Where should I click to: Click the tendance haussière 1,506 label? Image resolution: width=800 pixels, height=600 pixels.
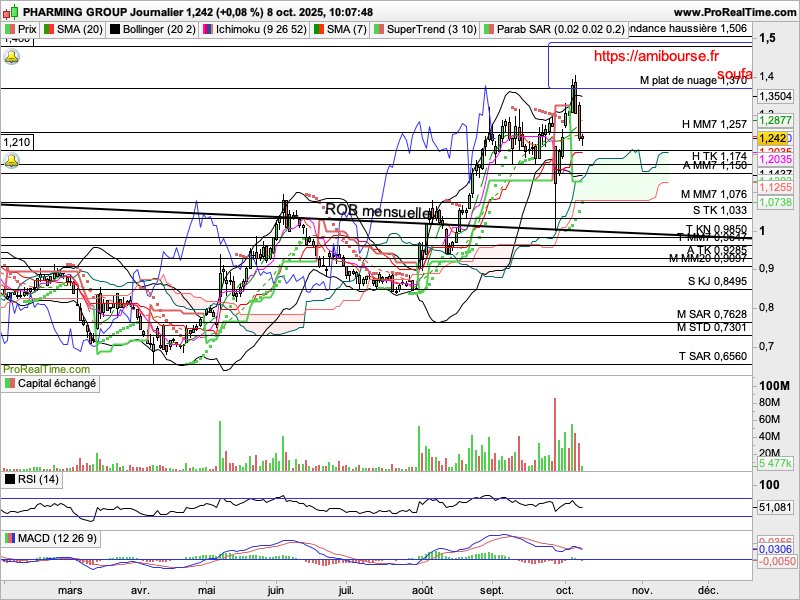click(689, 29)
